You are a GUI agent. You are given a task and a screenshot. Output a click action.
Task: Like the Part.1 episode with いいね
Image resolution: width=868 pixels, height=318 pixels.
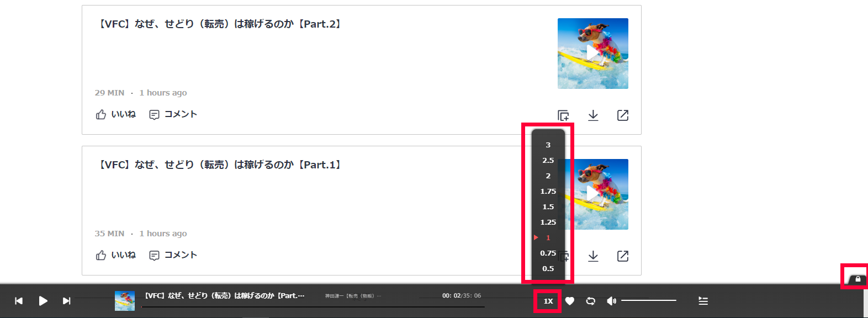coord(116,255)
